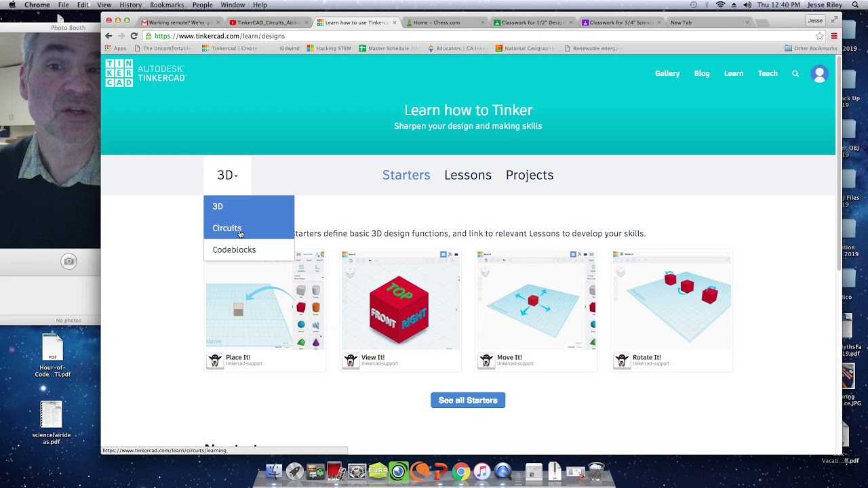
Task: Go back with the browser back arrow
Action: click(x=108, y=36)
